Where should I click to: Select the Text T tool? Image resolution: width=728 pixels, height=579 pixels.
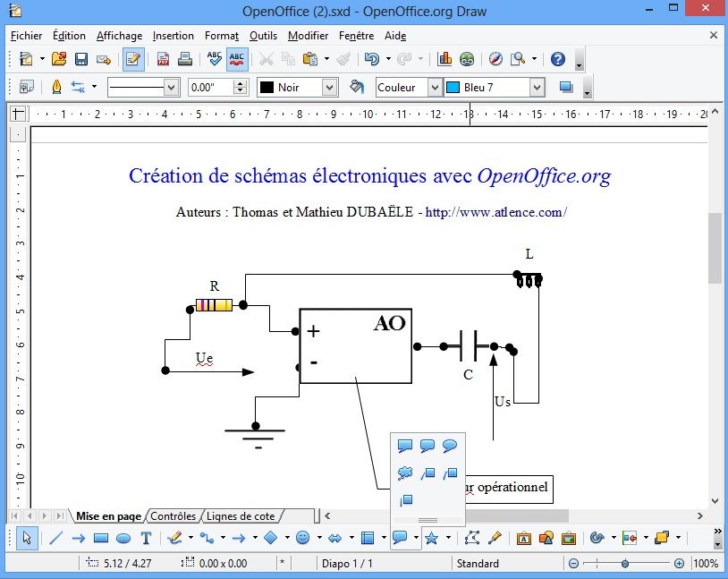146,538
